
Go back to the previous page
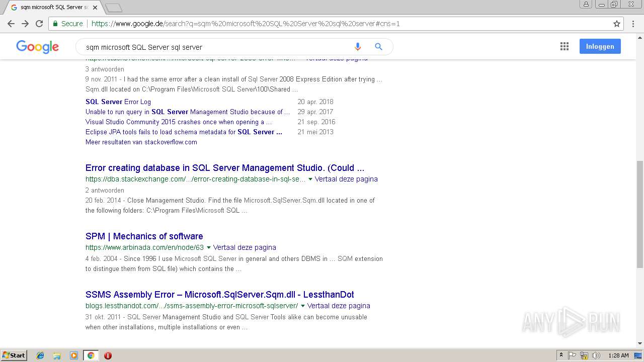[11, 24]
